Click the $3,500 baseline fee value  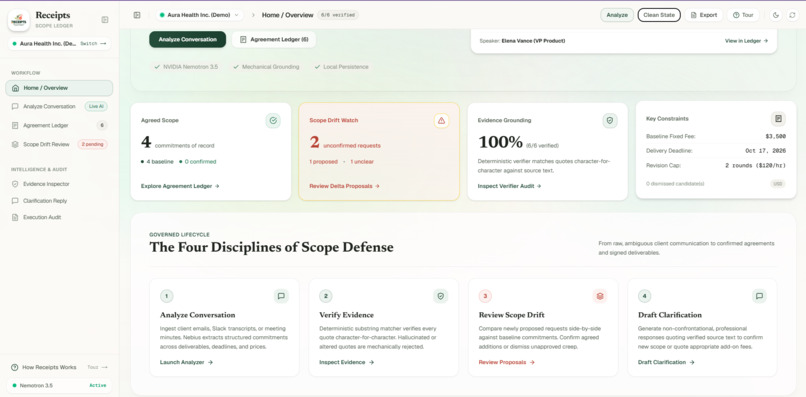tap(776, 137)
